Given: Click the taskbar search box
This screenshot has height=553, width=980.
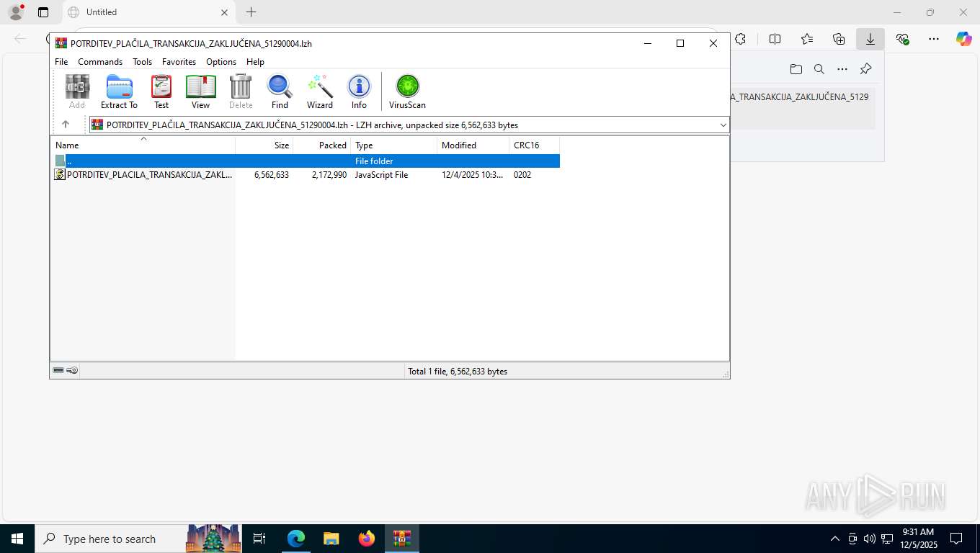Looking at the screenshot, I should pyautogui.click(x=138, y=539).
